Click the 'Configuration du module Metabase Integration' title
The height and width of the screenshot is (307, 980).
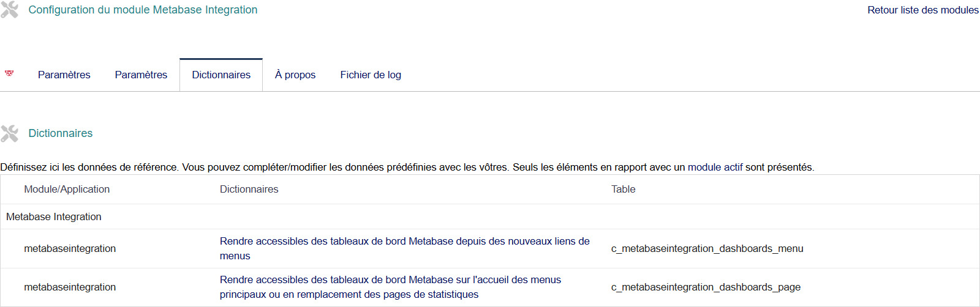(x=143, y=10)
